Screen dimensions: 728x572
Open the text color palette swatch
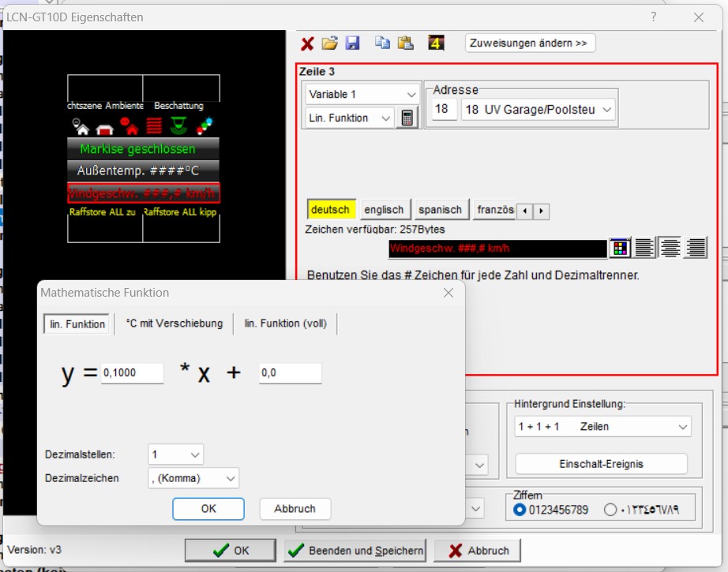tap(620, 249)
